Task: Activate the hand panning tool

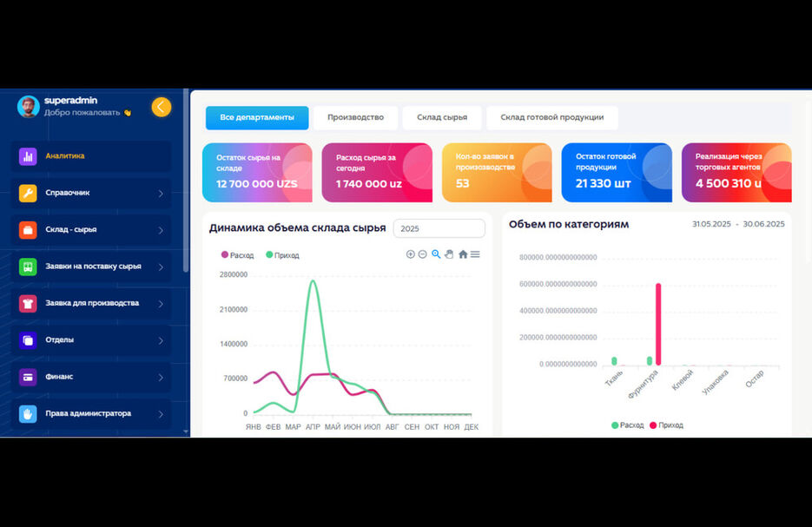Action: [x=449, y=254]
